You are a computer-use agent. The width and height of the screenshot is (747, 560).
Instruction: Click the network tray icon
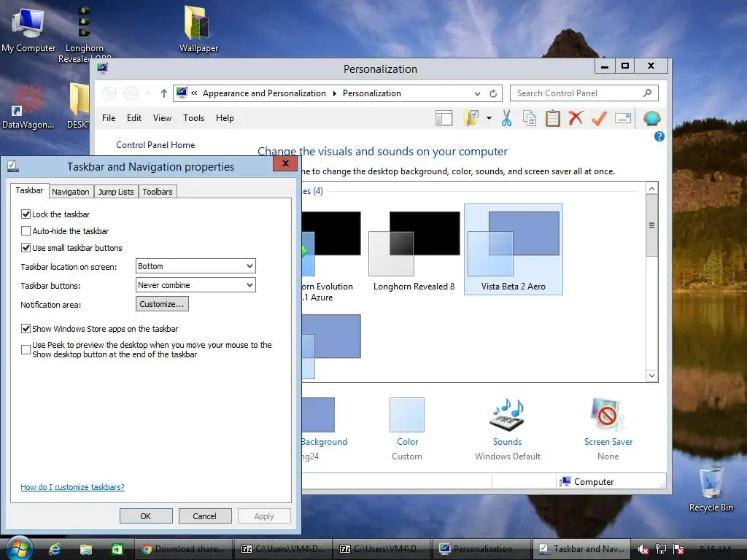point(661,549)
